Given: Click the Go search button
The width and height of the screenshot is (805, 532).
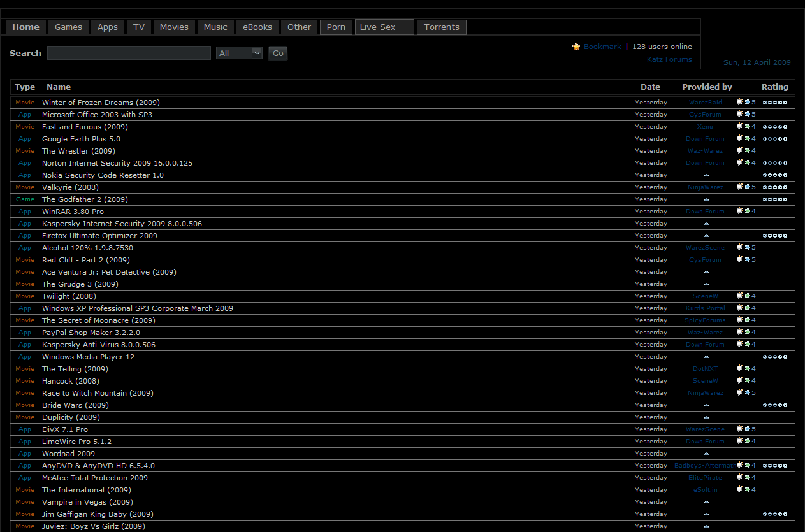Looking at the screenshot, I should pyautogui.click(x=278, y=53).
